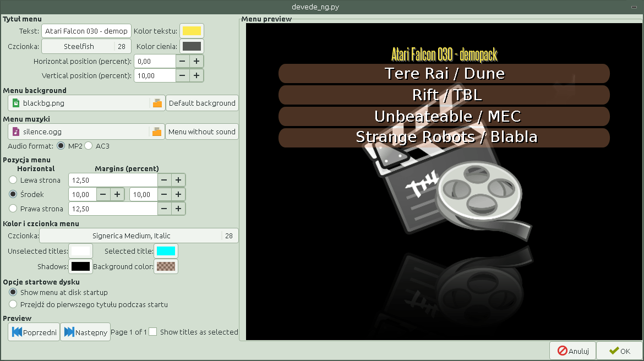Click Lewa strona margin value field

[113, 180]
